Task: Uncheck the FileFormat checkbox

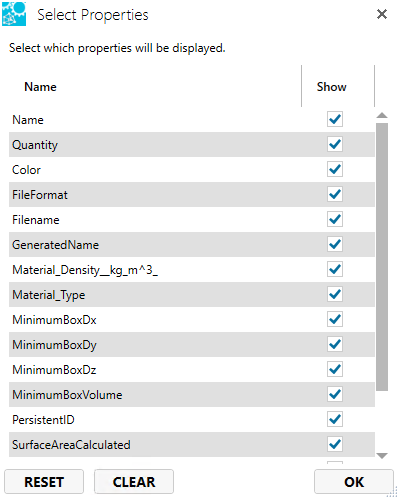Action: coord(335,194)
